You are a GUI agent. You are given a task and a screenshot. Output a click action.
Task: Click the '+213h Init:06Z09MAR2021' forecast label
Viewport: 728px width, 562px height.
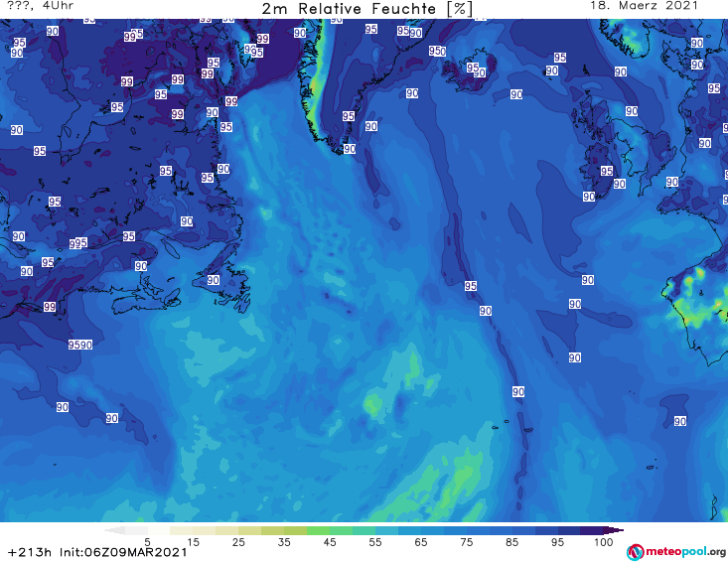[97, 552]
